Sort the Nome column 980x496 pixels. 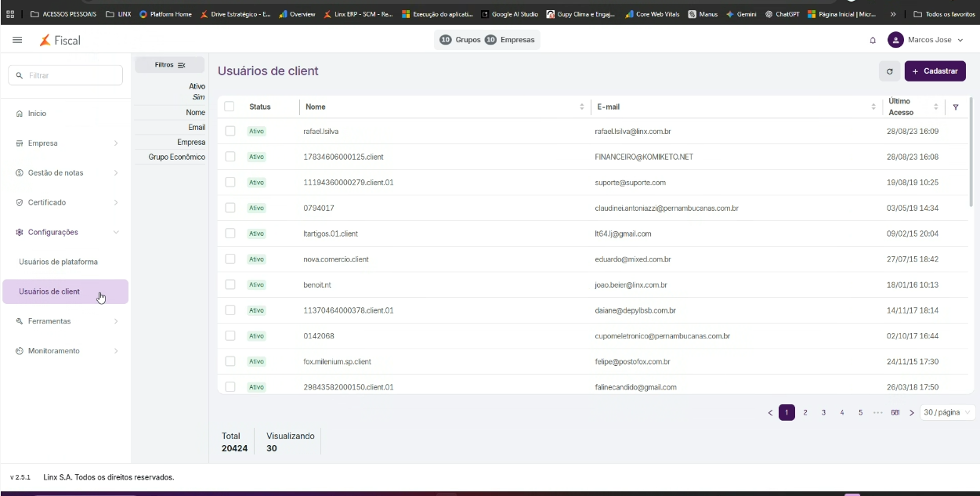(x=581, y=107)
